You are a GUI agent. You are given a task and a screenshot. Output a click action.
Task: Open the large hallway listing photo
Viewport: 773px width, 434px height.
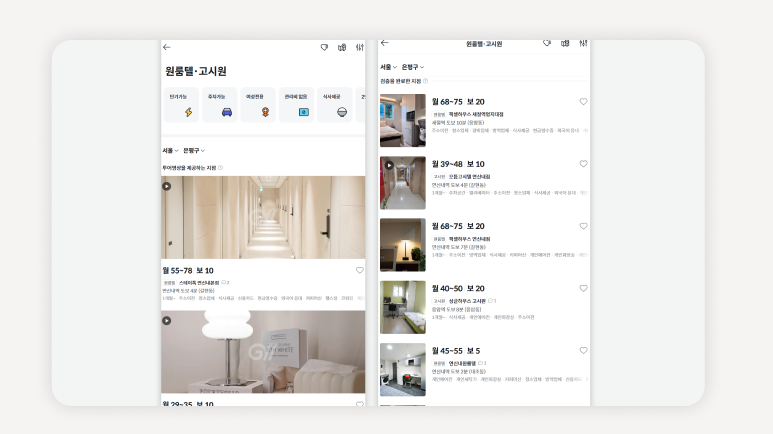[x=263, y=217]
